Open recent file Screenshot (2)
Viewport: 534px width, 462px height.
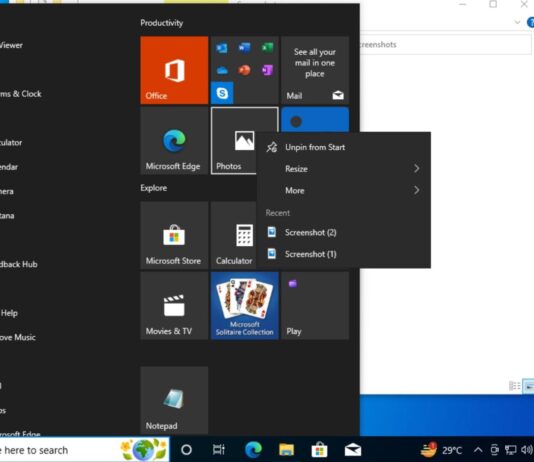click(343, 233)
